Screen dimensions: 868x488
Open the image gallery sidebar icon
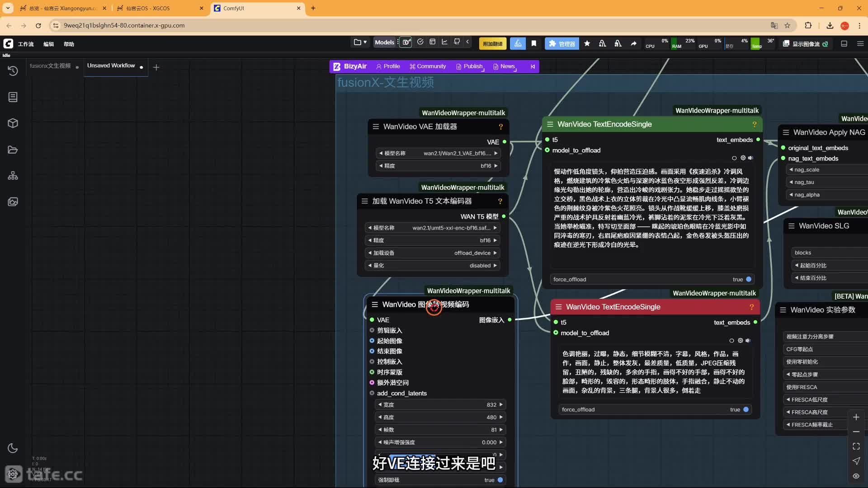pos(13,202)
